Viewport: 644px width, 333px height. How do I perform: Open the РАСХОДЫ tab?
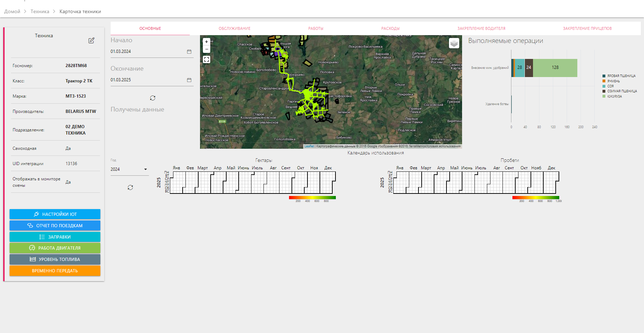(x=390, y=28)
